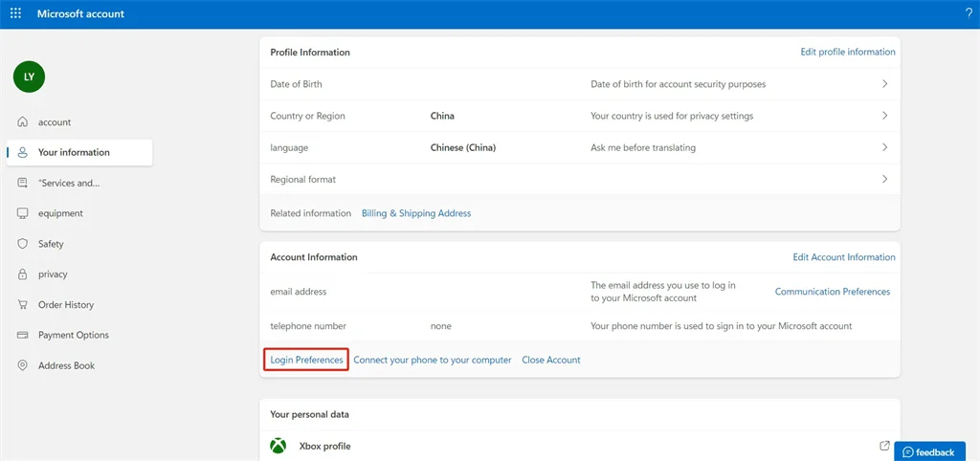Open the app launcher grid icon

click(15, 13)
